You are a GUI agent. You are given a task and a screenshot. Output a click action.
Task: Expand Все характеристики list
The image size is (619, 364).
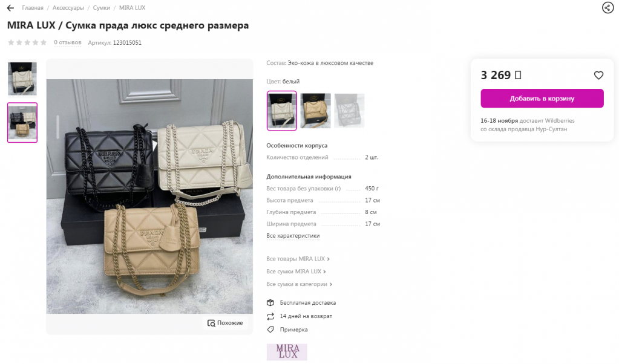[293, 236]
